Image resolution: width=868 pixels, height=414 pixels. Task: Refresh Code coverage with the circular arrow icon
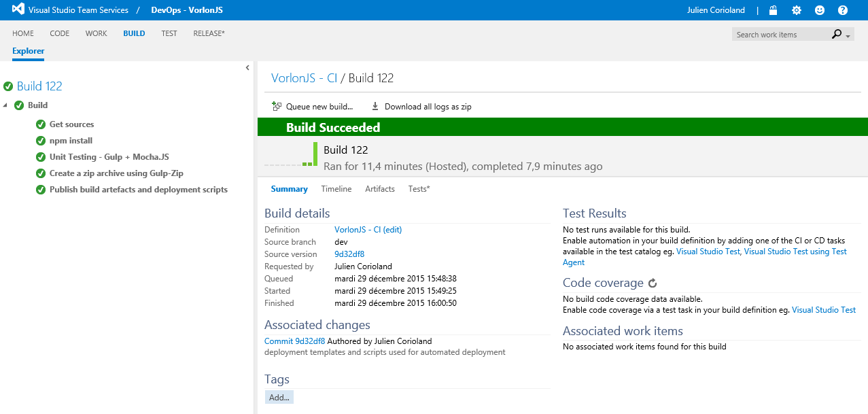pos(652,282)
